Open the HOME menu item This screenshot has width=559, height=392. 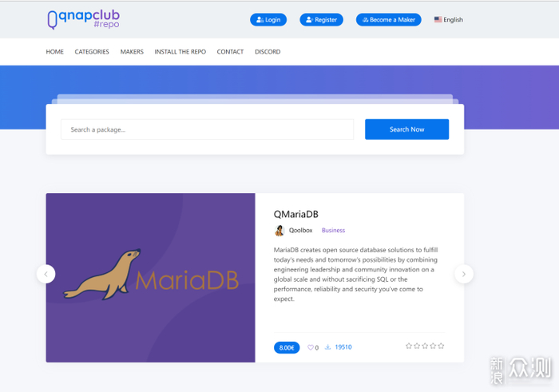[x=54, y=52]
